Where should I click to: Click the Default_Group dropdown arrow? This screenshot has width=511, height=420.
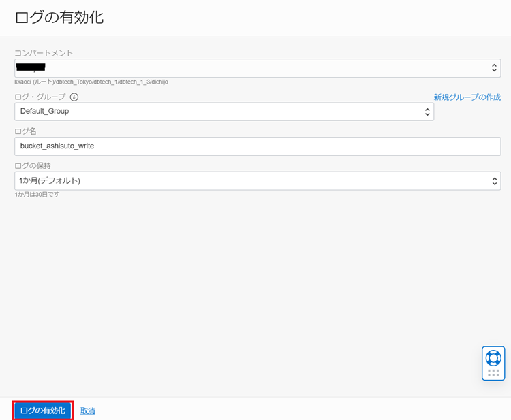pos(427,112)
